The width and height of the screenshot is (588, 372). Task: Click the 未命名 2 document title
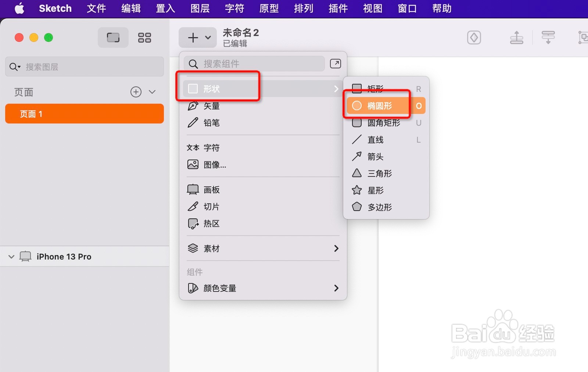[241, 33]
